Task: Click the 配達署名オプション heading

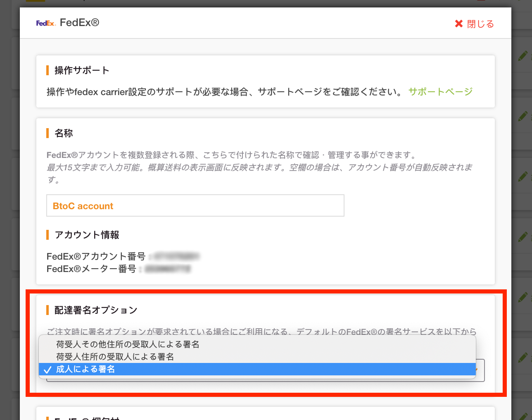Action: click(96, 310)
